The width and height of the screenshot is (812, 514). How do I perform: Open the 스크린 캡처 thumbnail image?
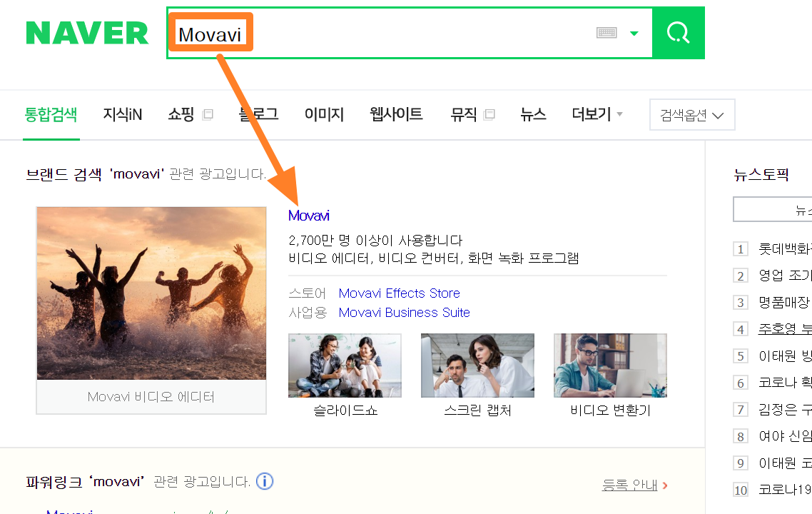(x=477, y=366)
